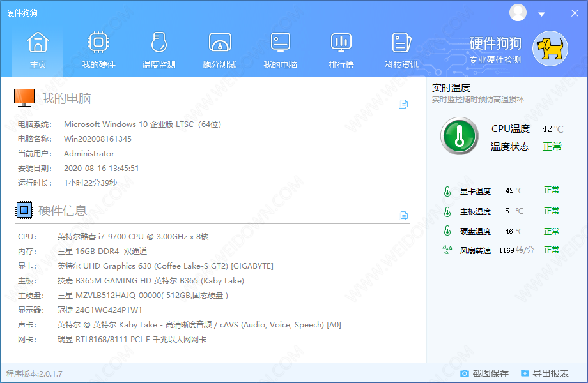Select the Kaby Lake sound card row
The image size is (588, 383).
click(x=199, y=325)
